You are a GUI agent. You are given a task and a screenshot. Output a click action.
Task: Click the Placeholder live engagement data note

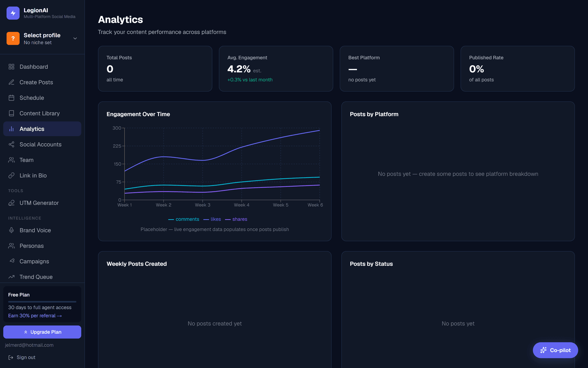(215, 229)
